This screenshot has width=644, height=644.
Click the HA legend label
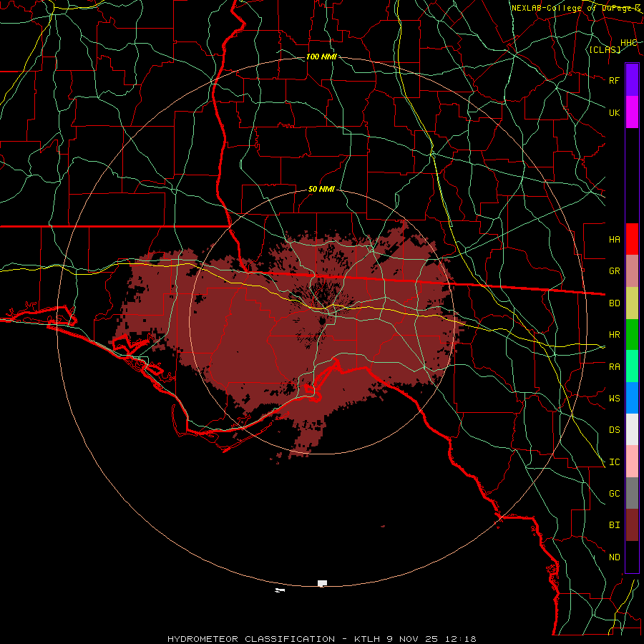click(x=614, y=239)
